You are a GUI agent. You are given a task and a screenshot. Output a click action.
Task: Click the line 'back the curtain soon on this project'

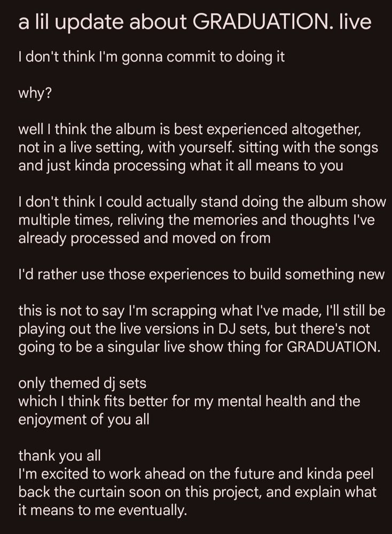198,492
